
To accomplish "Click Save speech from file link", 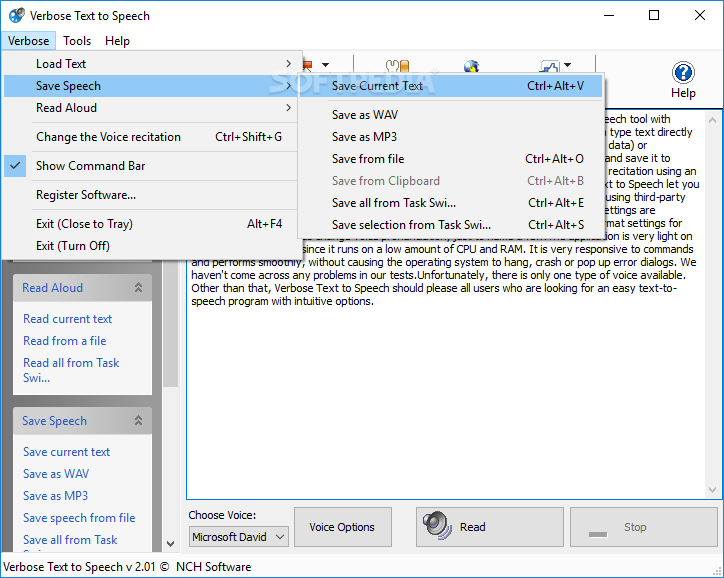I will (x=79, y=518).
